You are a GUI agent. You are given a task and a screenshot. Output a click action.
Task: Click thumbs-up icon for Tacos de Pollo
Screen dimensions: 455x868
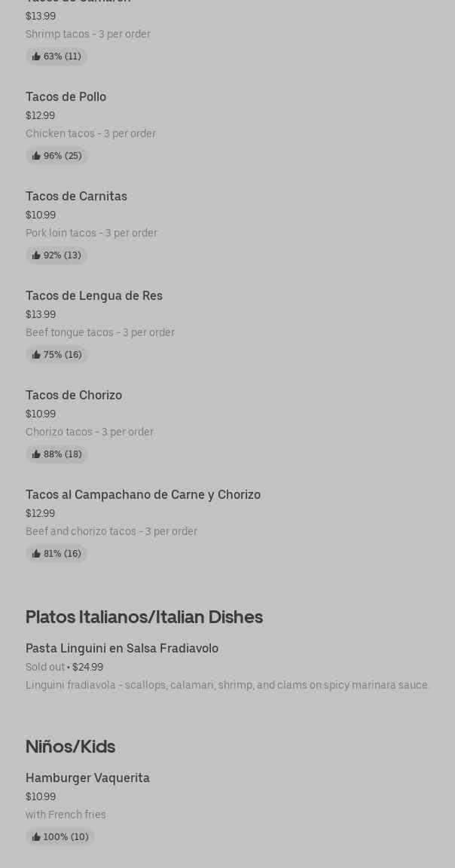tap(36, 156)
